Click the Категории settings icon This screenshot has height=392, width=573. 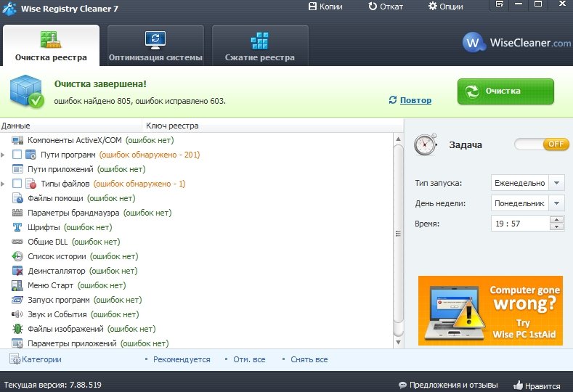point(15,359)
